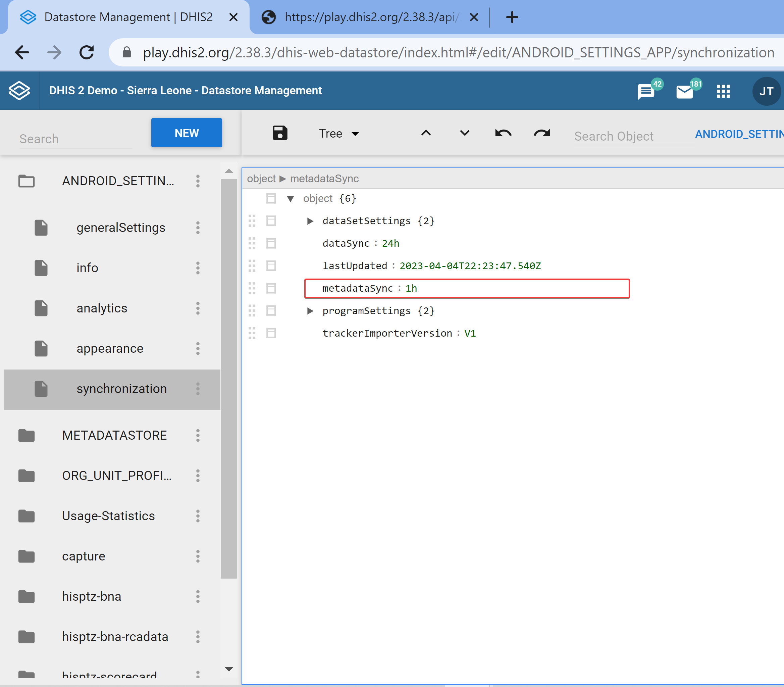Click the NEW button

(x=187, y=133)
